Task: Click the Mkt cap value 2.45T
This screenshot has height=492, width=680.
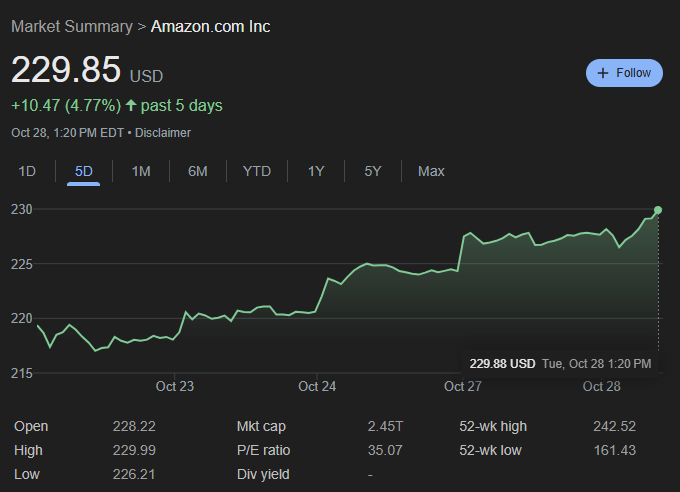Action: [385, 426]
